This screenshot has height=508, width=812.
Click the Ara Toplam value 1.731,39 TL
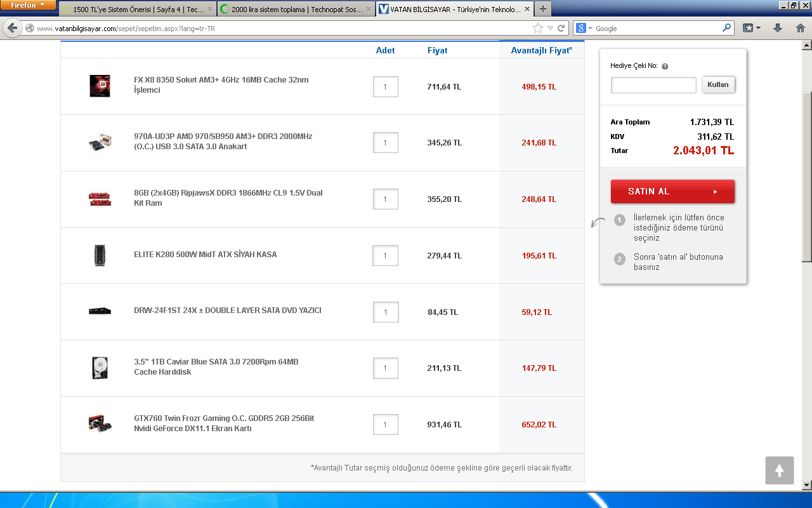712,122
